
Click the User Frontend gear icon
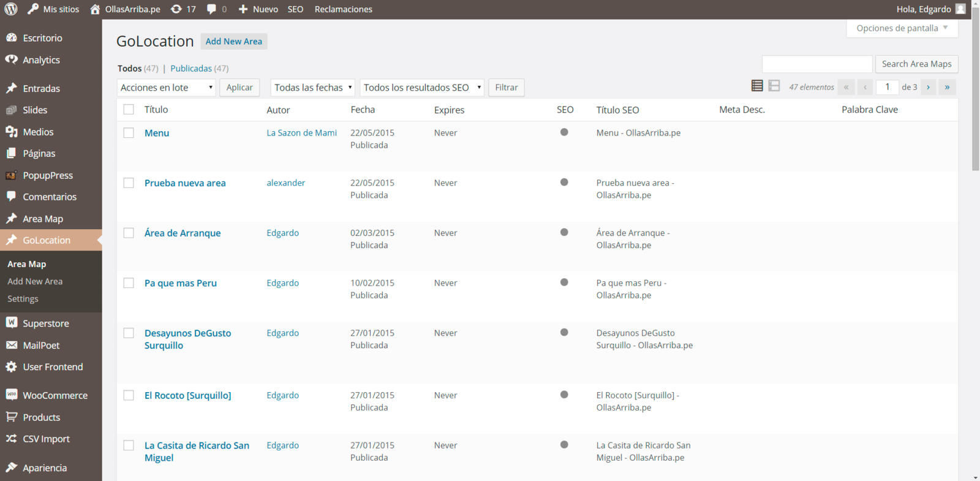tap(12, 366)
